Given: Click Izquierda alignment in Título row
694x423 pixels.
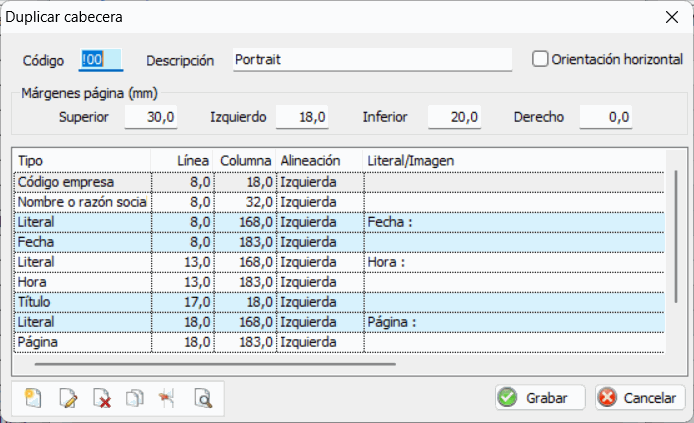Looking at the screenshot, I should pyautogui.click(x=320, y=302).
